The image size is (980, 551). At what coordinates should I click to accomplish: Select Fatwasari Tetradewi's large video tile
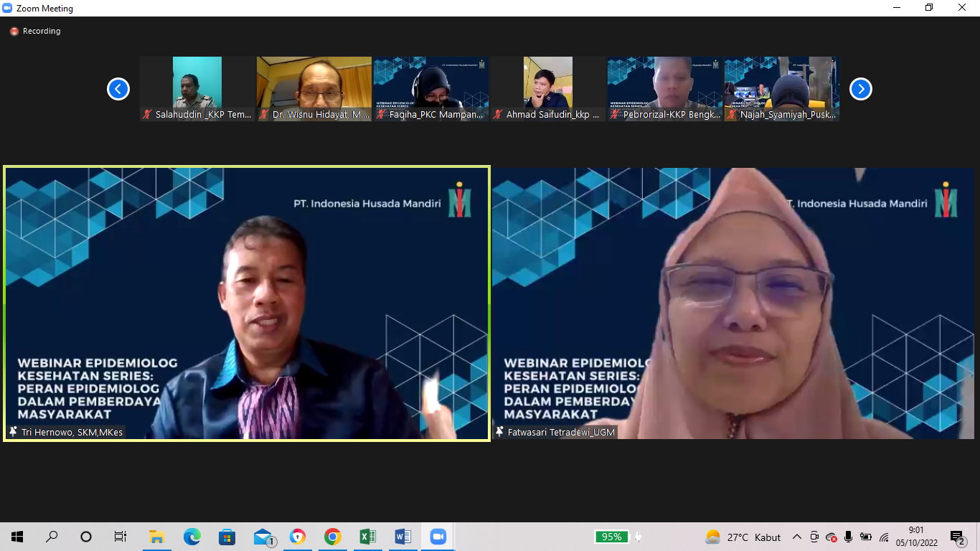coord(733,303)
